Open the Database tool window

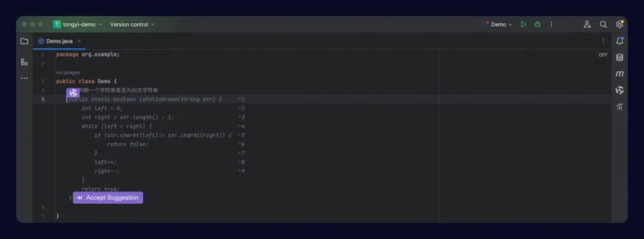point(620,57)
